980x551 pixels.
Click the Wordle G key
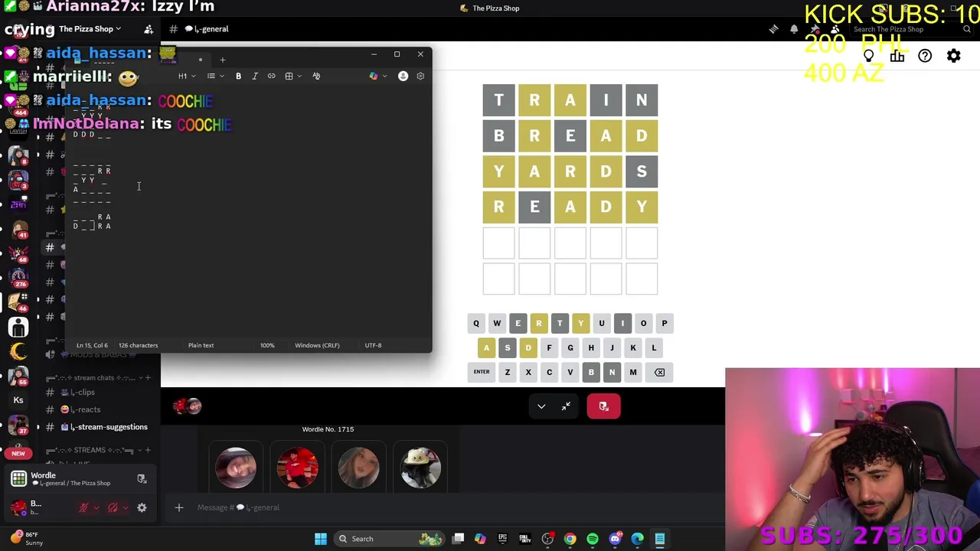tap(570, 347)
